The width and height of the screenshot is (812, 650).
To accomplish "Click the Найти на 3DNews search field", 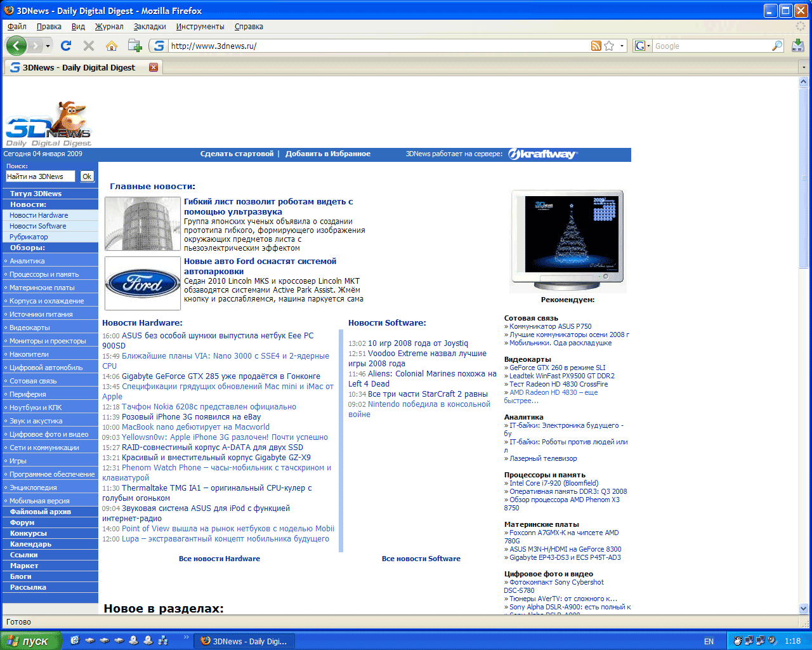I will [x=41, y=176].
